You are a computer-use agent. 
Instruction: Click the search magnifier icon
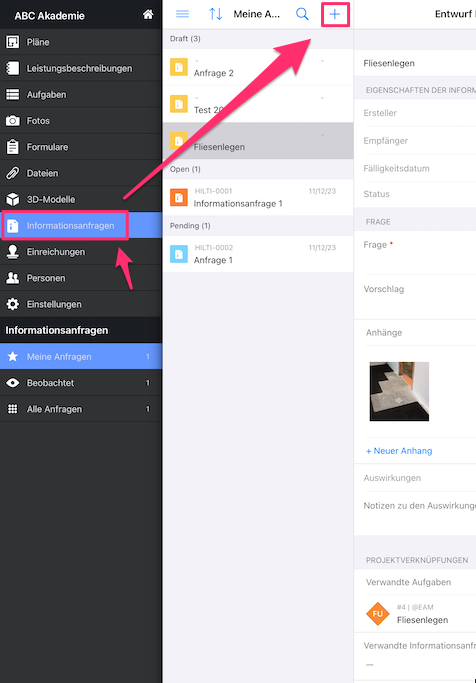(x=302, y=14)
